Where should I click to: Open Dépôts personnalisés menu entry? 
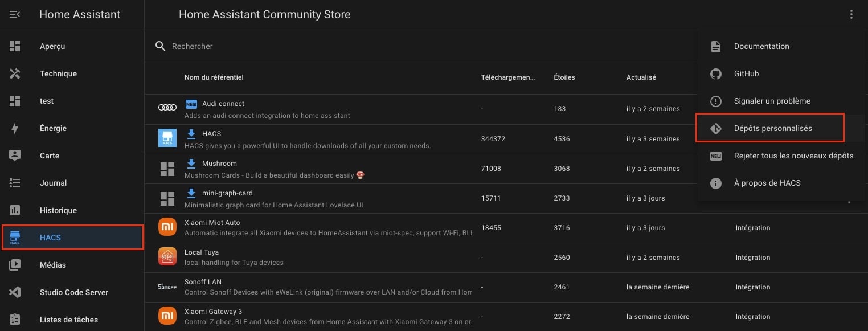coord(783,128)
